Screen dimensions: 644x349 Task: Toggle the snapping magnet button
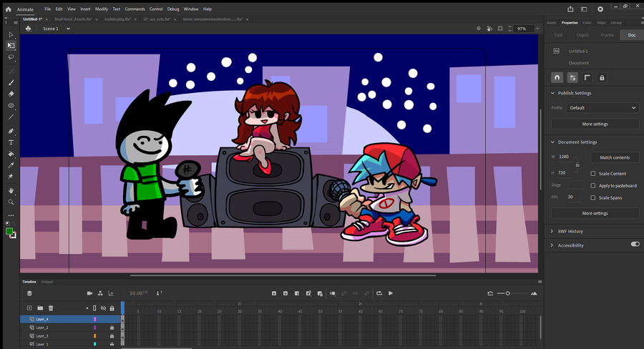[557, 78]
